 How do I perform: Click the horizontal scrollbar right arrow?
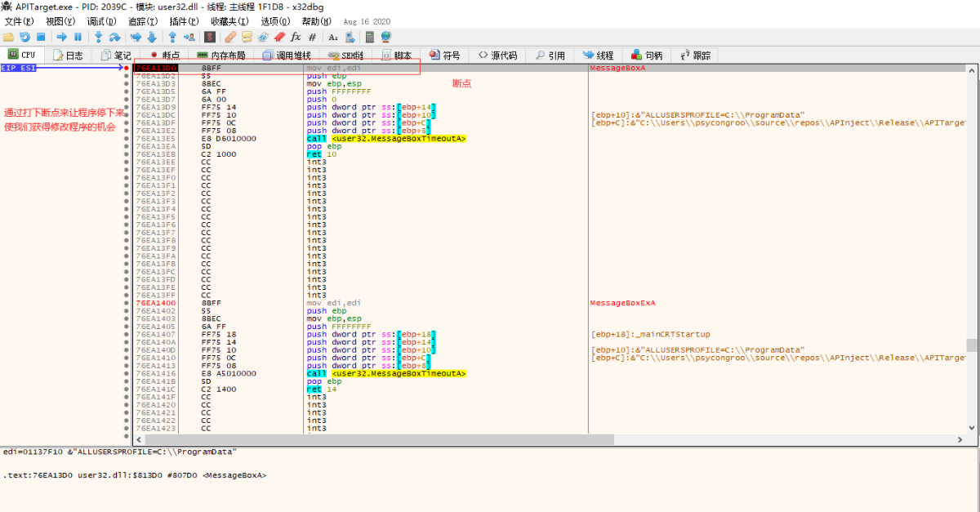(960, 439)
